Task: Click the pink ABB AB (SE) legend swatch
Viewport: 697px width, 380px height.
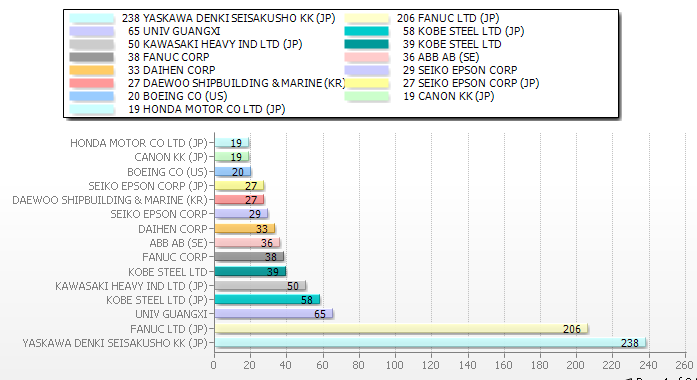Action: [367, 57]
